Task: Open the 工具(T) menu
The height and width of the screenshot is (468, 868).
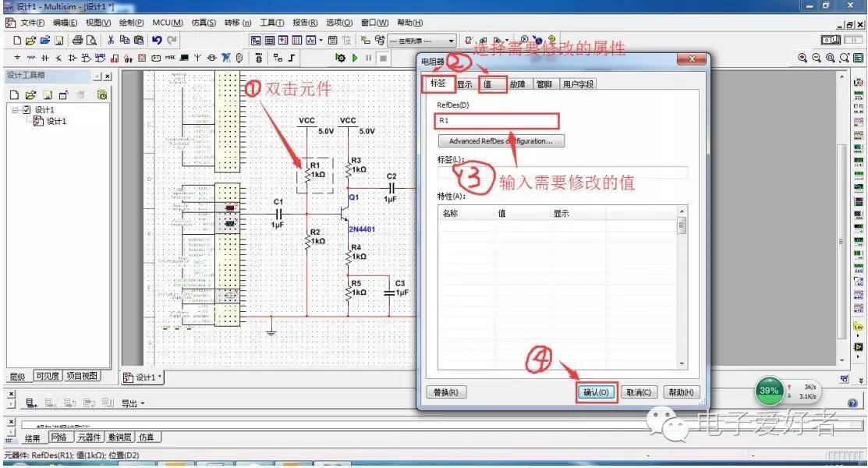Action: 272,23
